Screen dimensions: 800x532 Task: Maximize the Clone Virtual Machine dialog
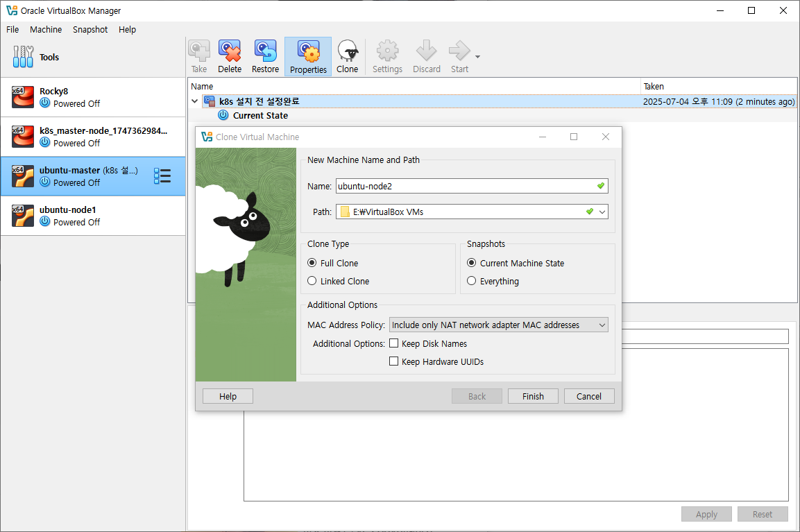(574, 137)
